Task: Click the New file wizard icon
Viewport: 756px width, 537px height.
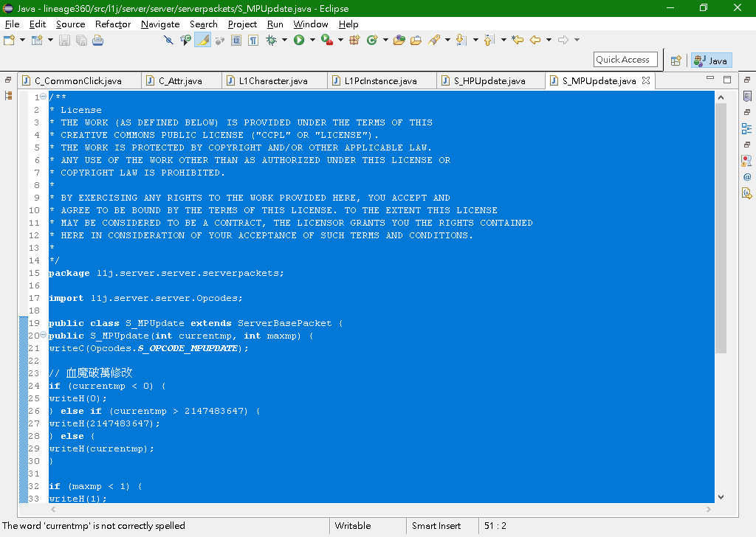Action: [x=9, y=41]
